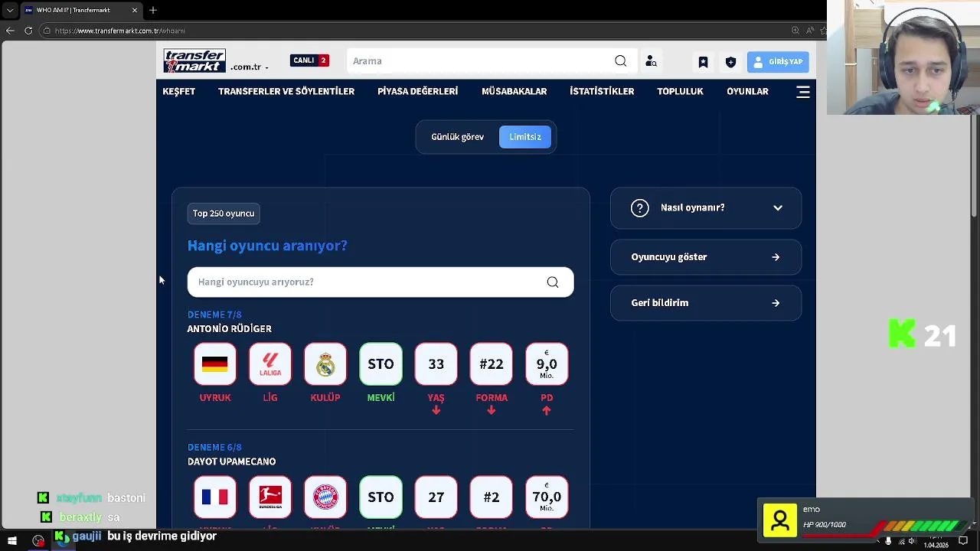980x551 pixels.
Task: Click the ANTONIO RÜDIGER name
Action: [x=230, y=329]
